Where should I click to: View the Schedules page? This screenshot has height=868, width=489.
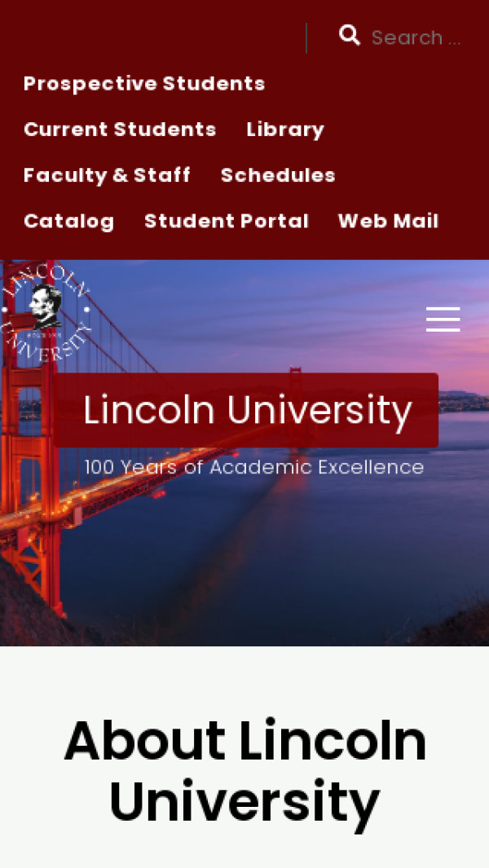click(278, 175)
